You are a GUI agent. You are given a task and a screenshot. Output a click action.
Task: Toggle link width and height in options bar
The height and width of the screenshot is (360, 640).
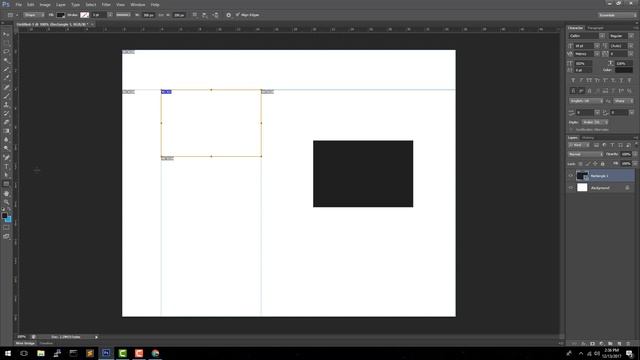coord(161,15)
